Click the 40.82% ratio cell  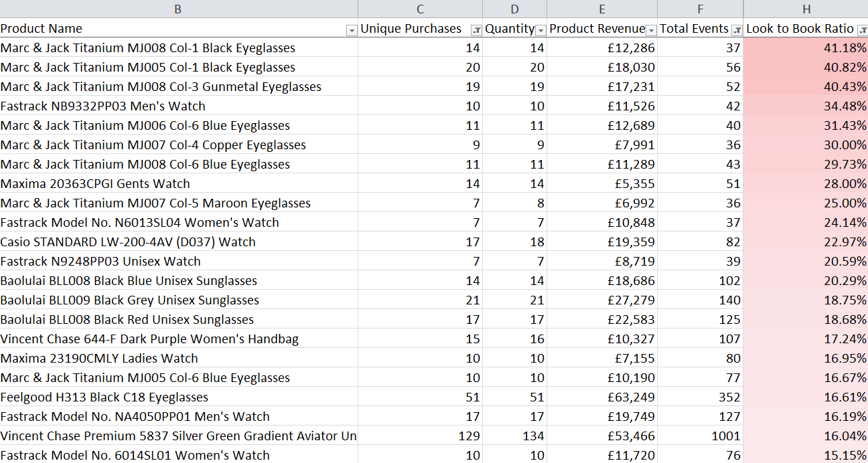click(806, 67)
